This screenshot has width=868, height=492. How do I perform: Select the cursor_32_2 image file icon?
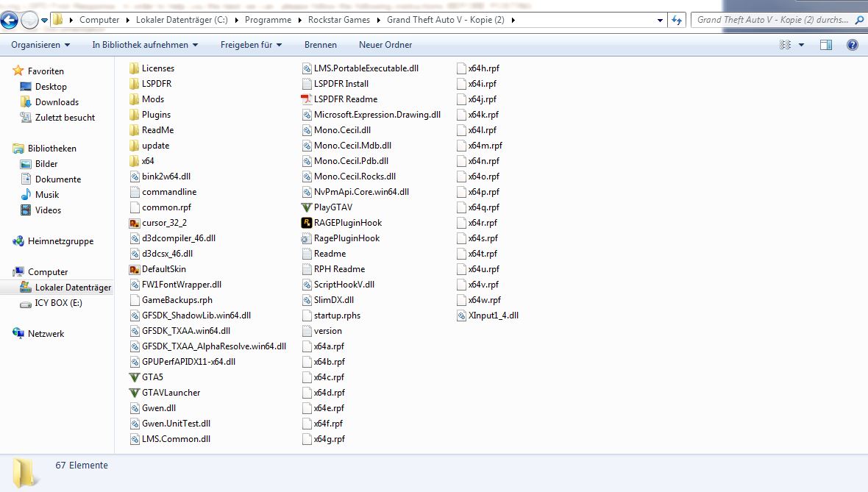click(x=134, y=223)
